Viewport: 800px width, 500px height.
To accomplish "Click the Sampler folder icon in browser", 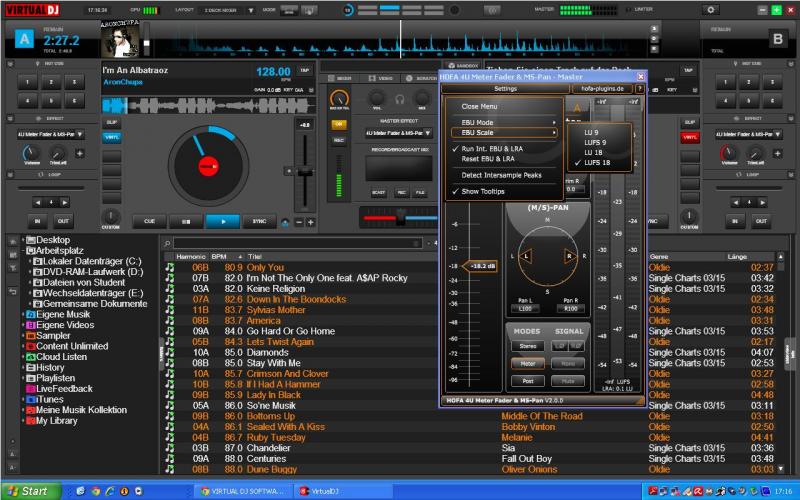I will click(x=29, y=335).
